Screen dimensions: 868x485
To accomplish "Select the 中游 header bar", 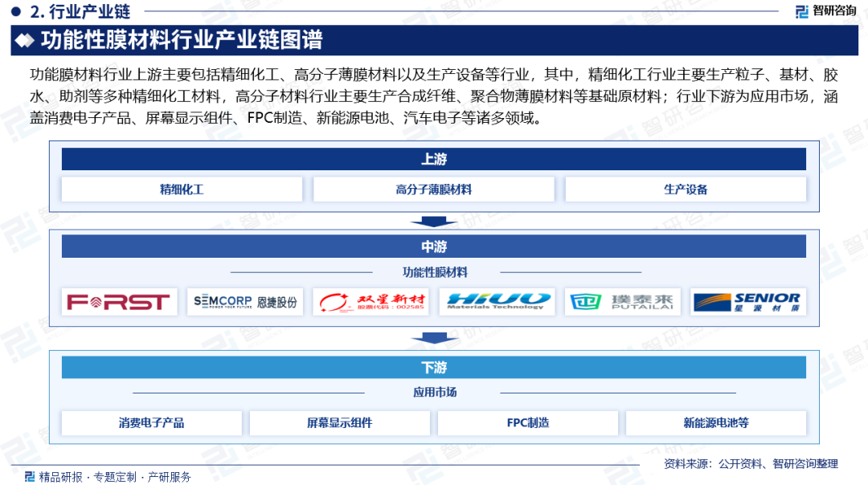I will coord(433,247).
